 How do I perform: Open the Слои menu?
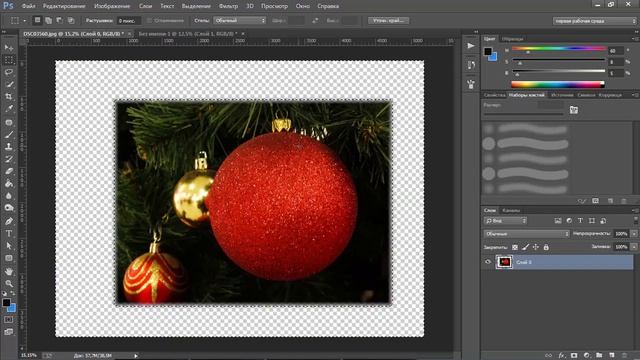(x=145, y=6)
